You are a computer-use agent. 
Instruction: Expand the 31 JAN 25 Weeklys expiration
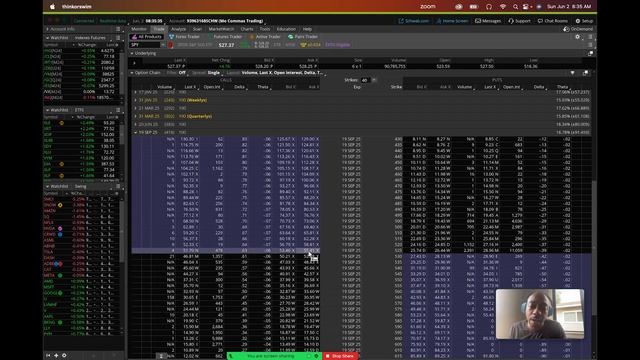point(136,100)
